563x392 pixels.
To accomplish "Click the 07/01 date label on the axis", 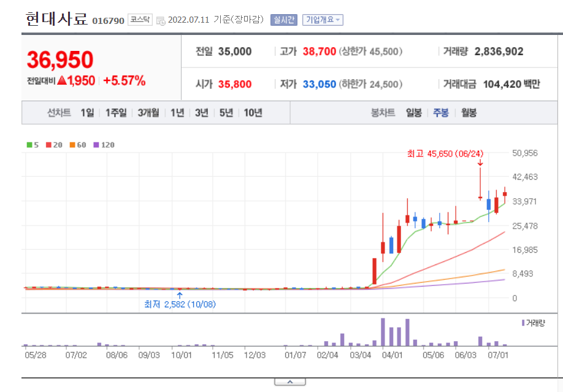I will click(x=498, y=355).
